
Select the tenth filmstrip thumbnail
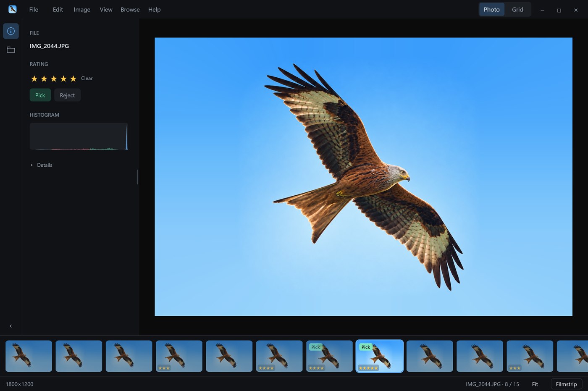(480, 356)
